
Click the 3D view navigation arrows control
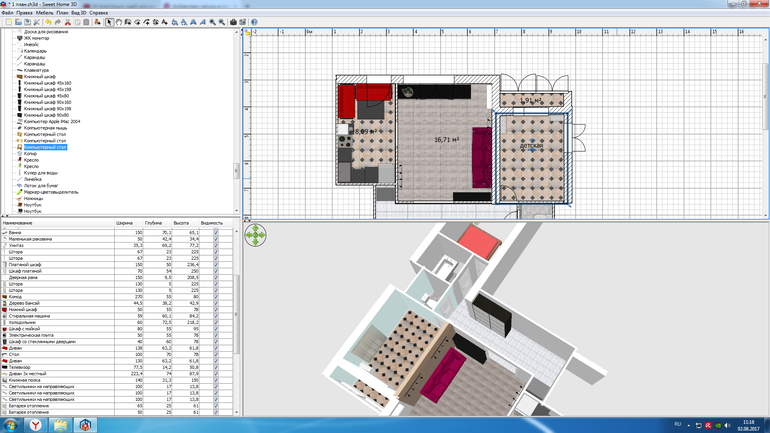tap(256, 235)
